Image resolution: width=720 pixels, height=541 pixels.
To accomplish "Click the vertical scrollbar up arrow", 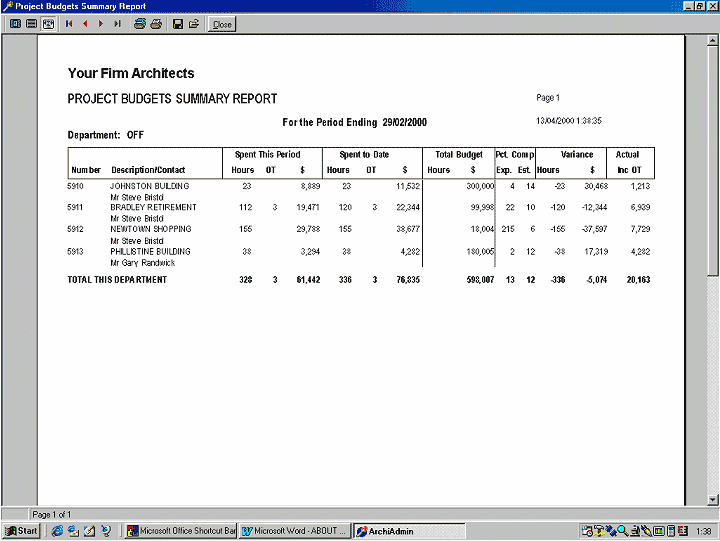I will point(712,40).
